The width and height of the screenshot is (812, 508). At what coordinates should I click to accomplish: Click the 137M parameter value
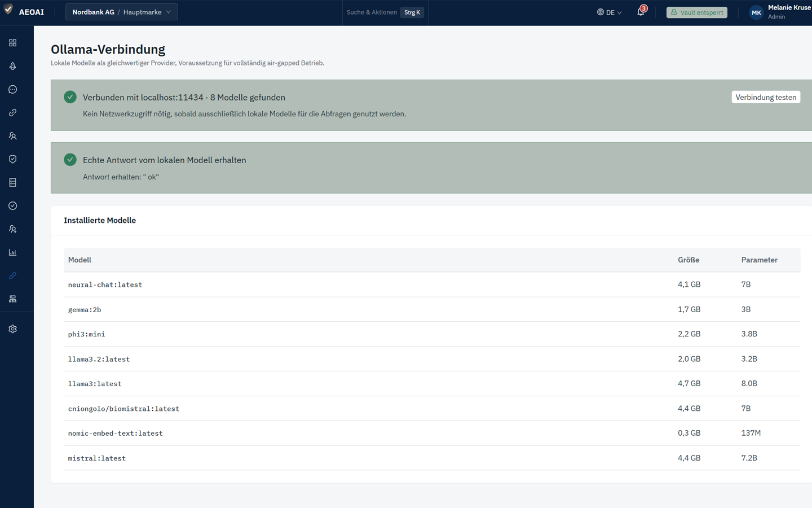[x=751, y=433]
